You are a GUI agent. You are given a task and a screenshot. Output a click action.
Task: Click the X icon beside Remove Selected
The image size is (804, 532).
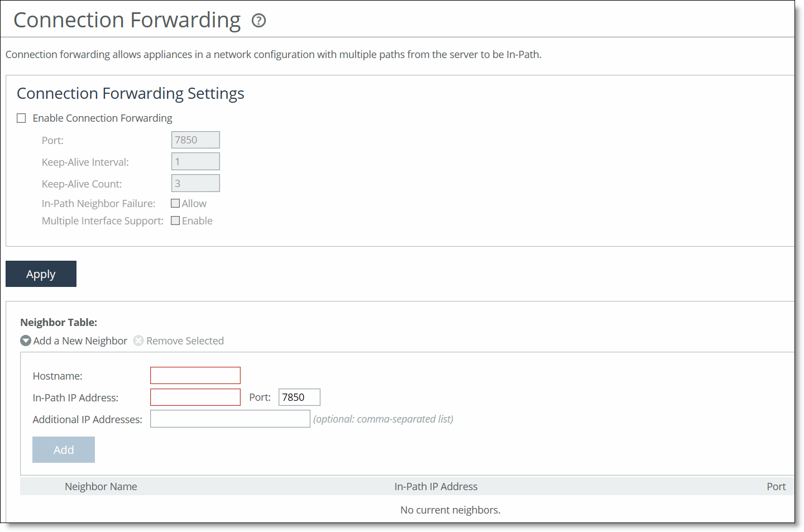click(138, 341)
